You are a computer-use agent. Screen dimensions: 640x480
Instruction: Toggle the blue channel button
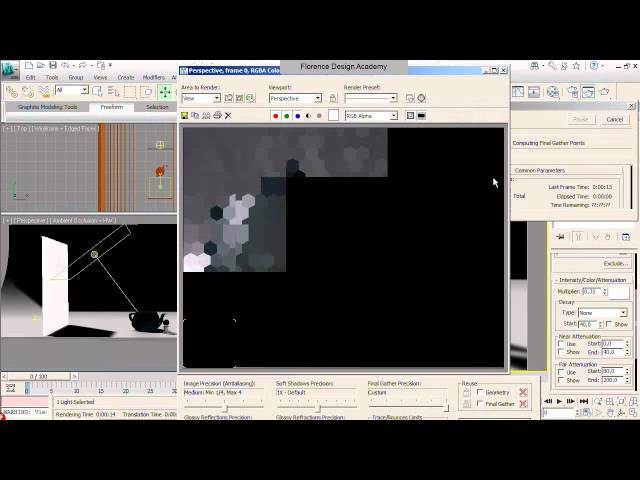[x=298, y=116]
